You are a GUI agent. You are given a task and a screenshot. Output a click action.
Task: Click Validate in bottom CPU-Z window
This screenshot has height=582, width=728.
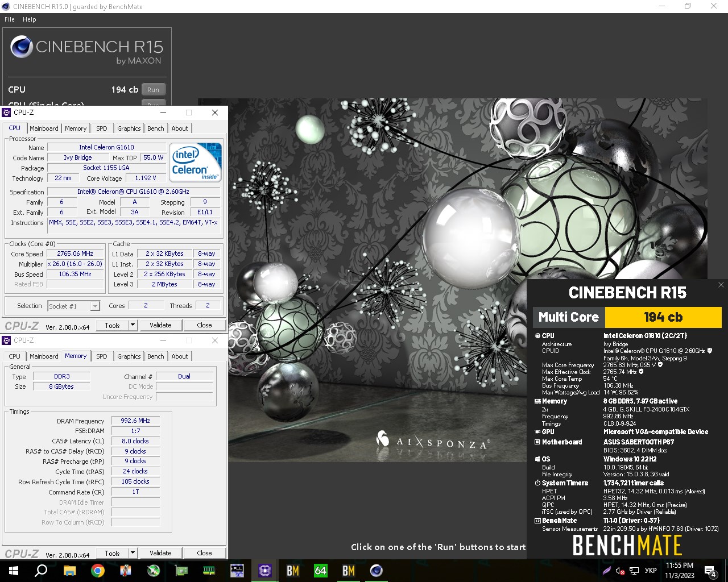(160, 553)
